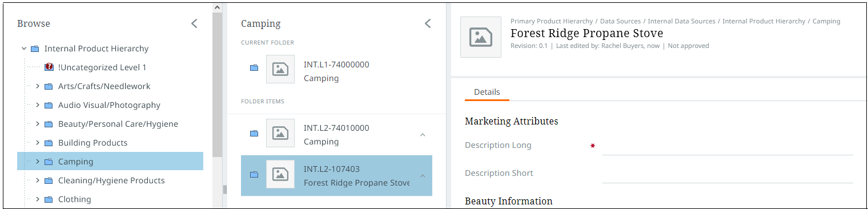Toggle the chevron on INT.L2-74010000 Camping item
Screen dimensions: 868x209
423,135
